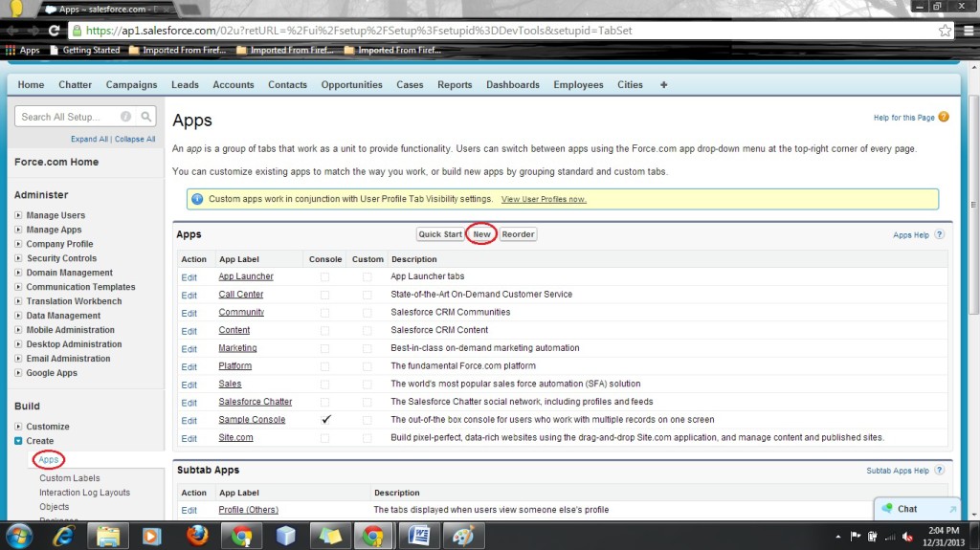Open the Chrome menu icon
The width and height of the screenshot is (980, 550).
[969, 30]
